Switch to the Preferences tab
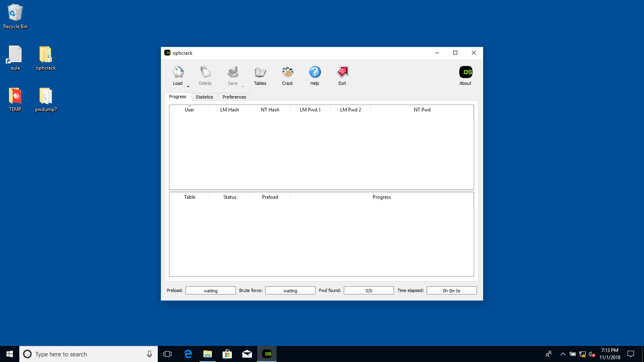 point(234,97)
